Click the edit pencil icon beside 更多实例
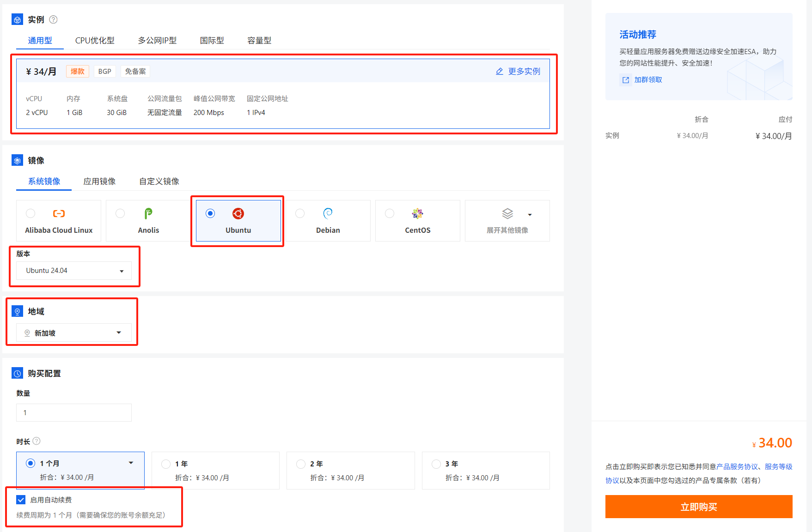 click(500, 72)
